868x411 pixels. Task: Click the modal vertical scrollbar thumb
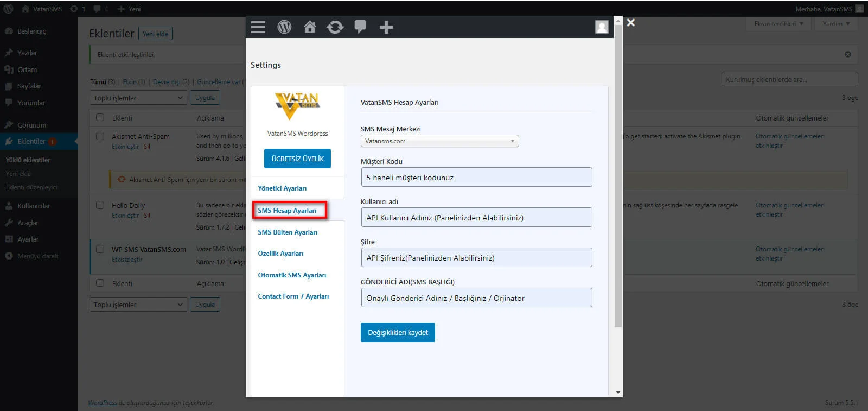[618, 175]
